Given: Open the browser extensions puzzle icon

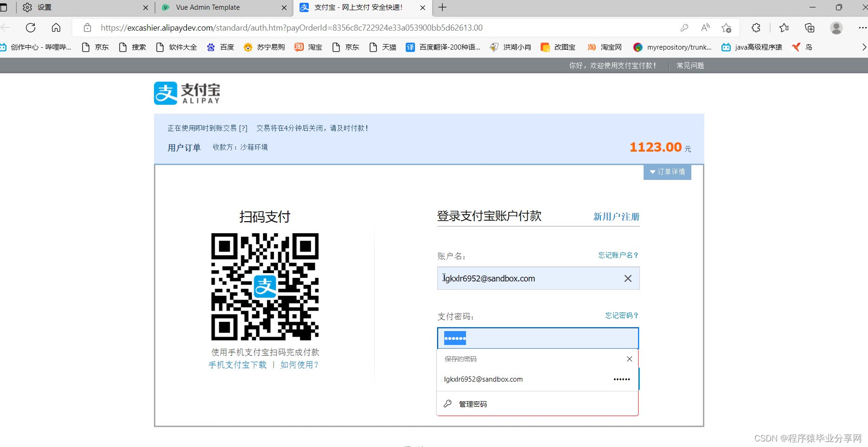Looking at the screenshot, I should point(756,28).
